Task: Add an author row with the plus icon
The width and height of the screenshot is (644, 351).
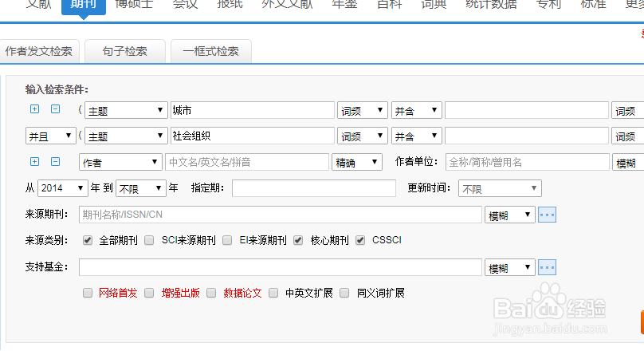Action: [34, 161]
